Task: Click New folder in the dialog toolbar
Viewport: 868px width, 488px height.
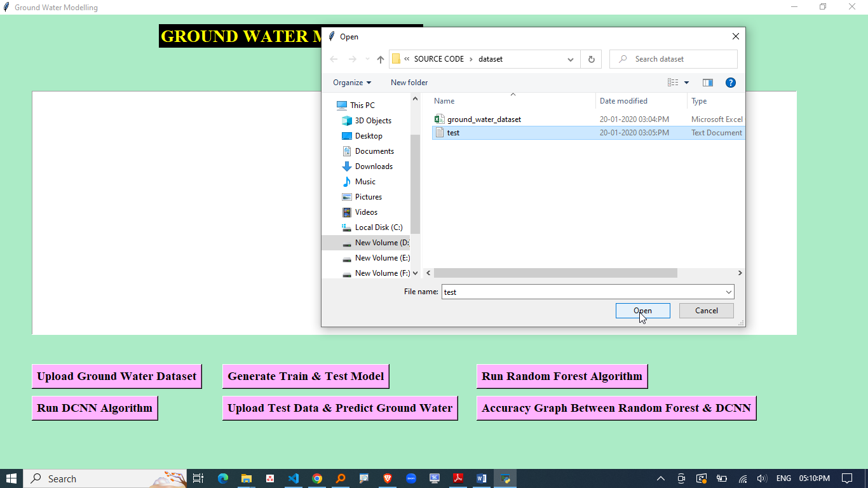Action: [x=409, y=83]
